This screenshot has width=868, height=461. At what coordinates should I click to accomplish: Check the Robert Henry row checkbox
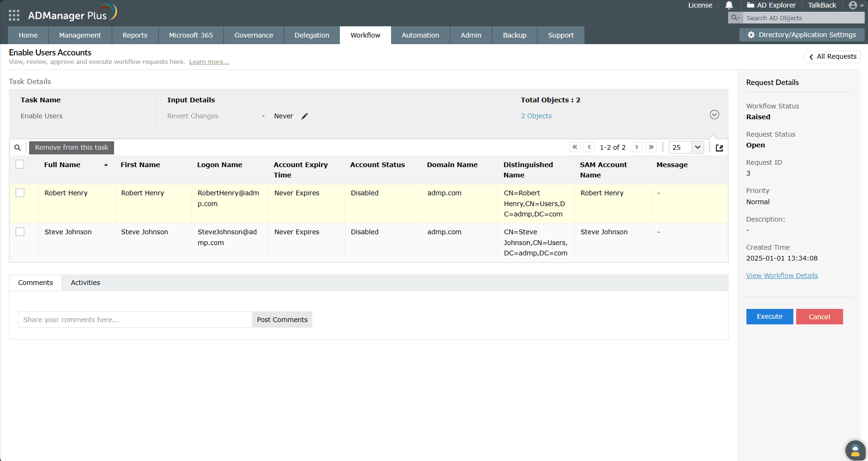tap(20, 192)
